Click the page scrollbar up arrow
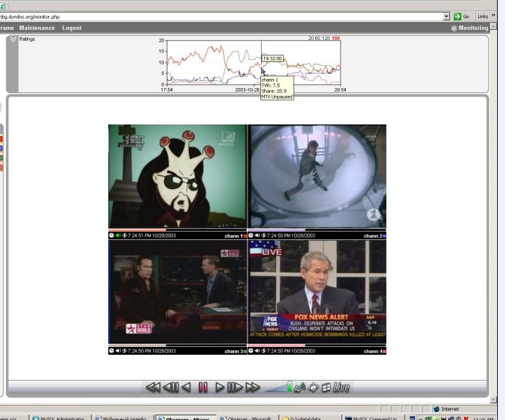505x420 pixels. pyautogui.click(x=493, y=26)
